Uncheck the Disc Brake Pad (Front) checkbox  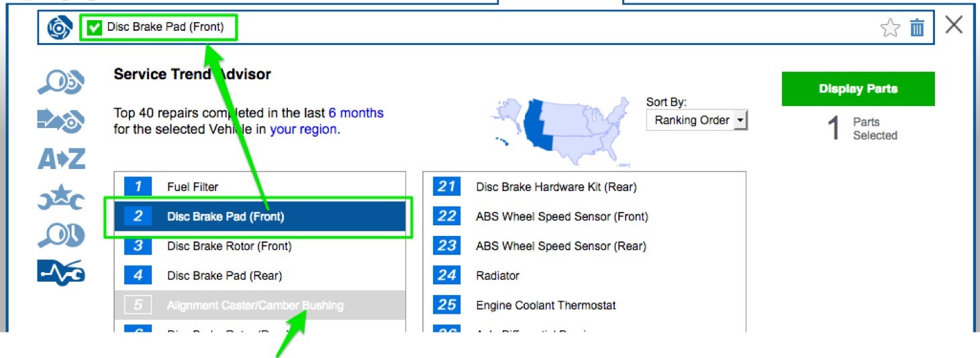pyautogui.click(x=95, y=27)
